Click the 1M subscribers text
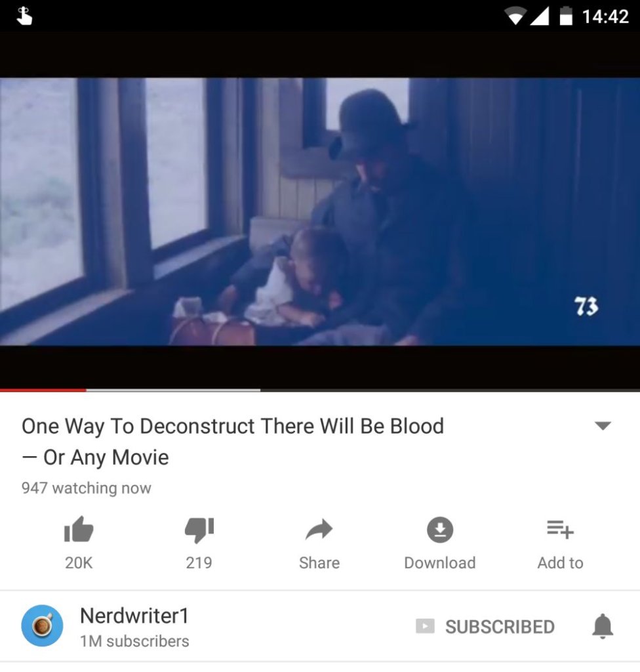This screenshot has width=640, height=672. tap(134, 641)
